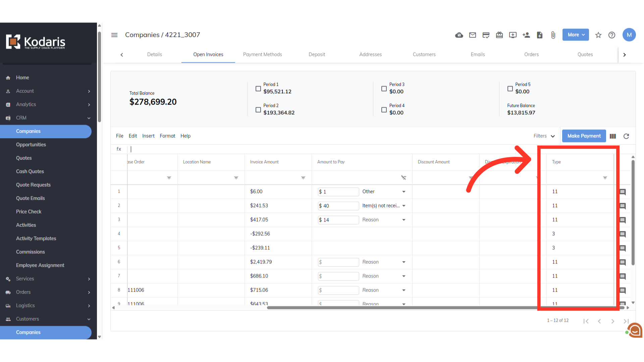The image size is (644, 362).
Task: Click the star favorite icon
Action: [x=598, y=35]
